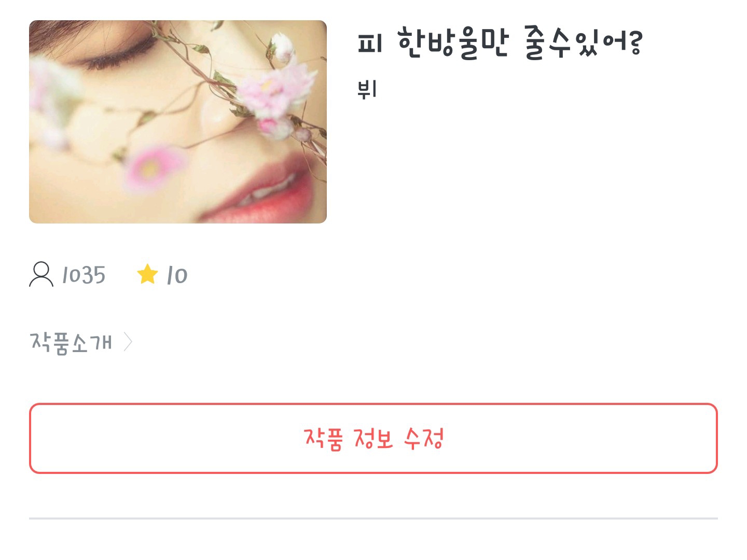Click the word 수정 inside red-outlined button
The image size is (747, 560).
click(x=424, y=439)
